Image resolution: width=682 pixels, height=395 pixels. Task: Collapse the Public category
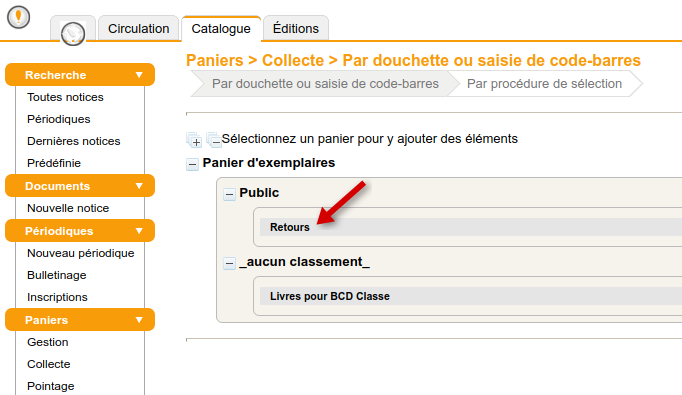pos(229,194)
